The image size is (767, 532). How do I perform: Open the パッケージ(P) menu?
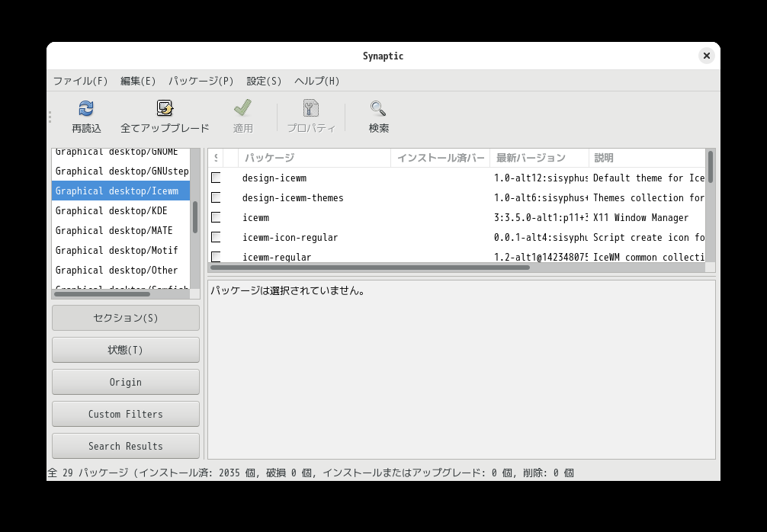pos(201,81)
